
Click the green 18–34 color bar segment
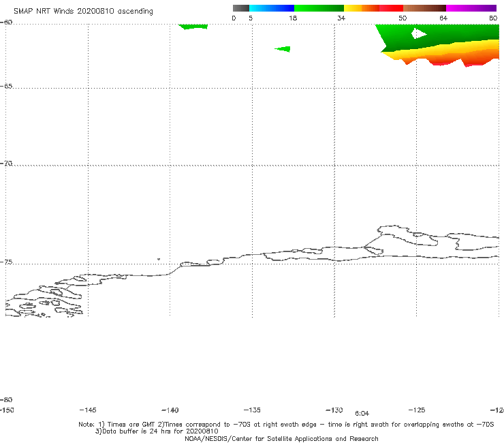[x=319, y=8]
